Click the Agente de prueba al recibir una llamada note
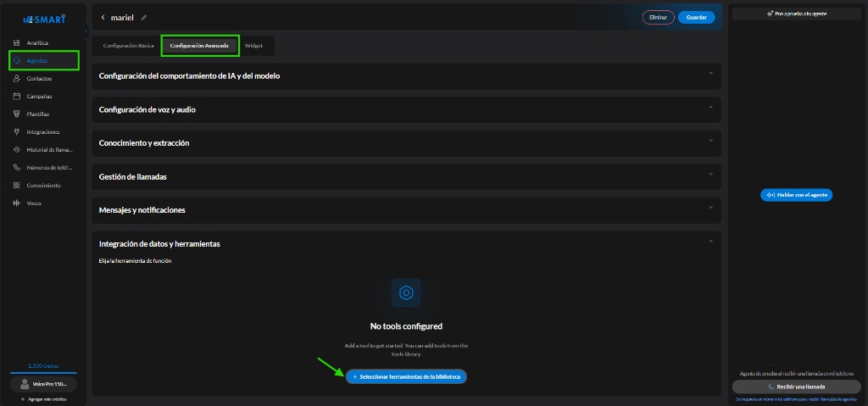This screenshot has width=868, height=406. pos(797,374)
